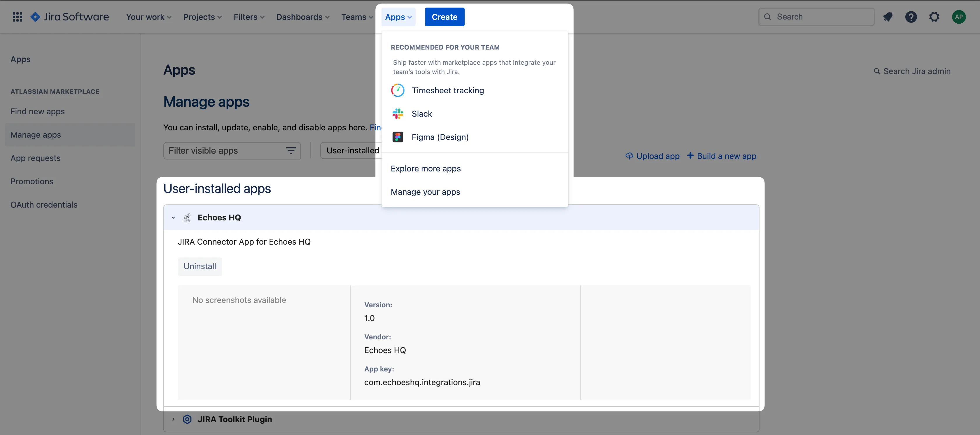Go to Find new apps in sidebar

[70, 111]
